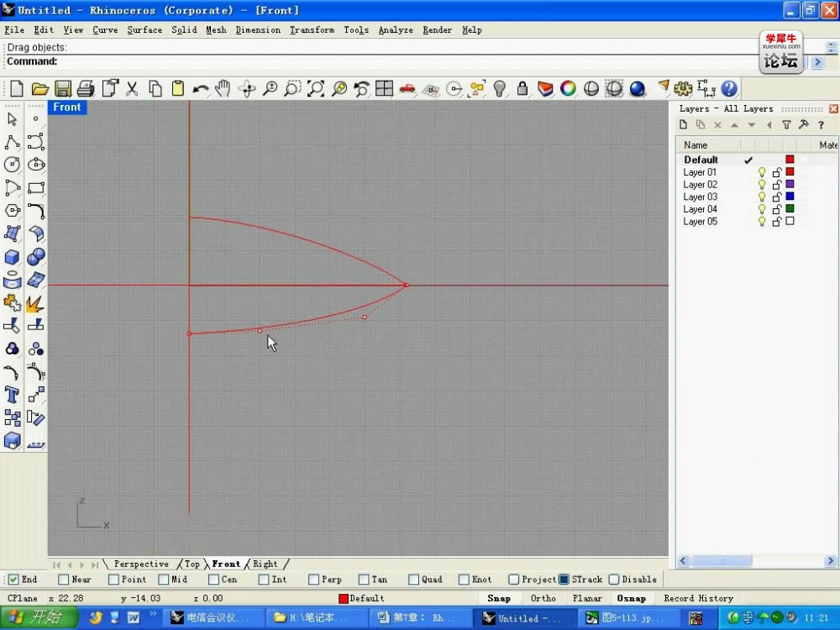840x630 pixels.
Task: Select the Text tool in the left toolbar
Action: click(13, 395)
